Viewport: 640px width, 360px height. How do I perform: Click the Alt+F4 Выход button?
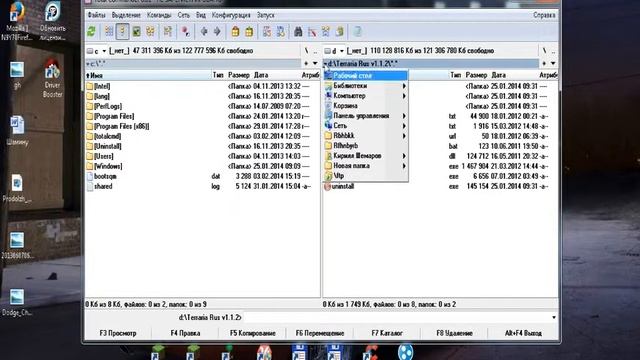[x=523, y=333]
